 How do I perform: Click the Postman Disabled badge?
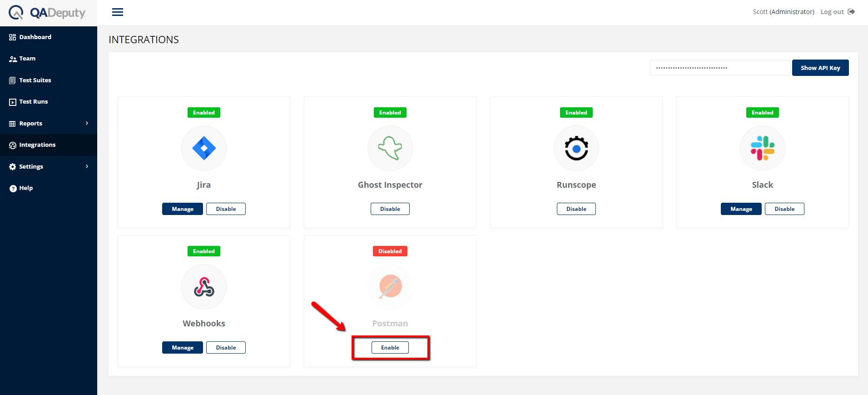390,251
